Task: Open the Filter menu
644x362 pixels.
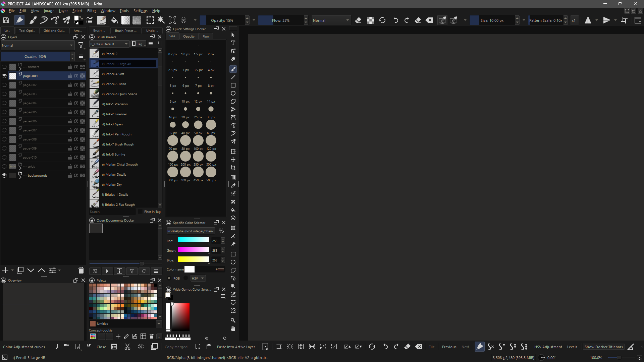Action: pyautogui.click(x=92, y=11)
